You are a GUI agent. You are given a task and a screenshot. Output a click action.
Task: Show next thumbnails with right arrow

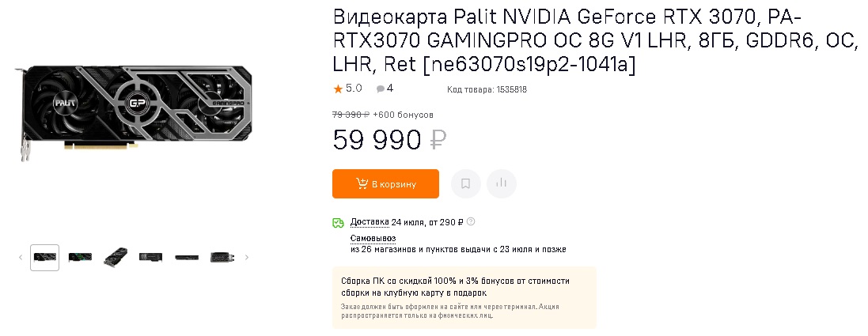click(247, 257)
